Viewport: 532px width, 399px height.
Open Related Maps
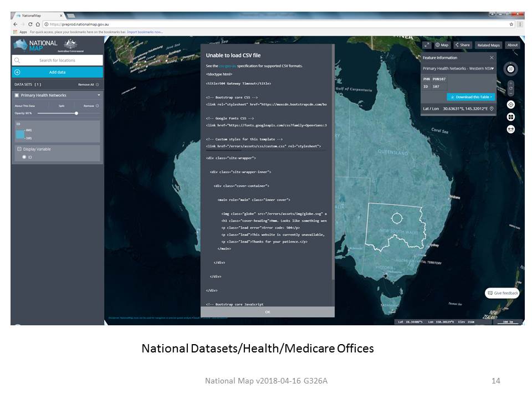click(488, 45)
